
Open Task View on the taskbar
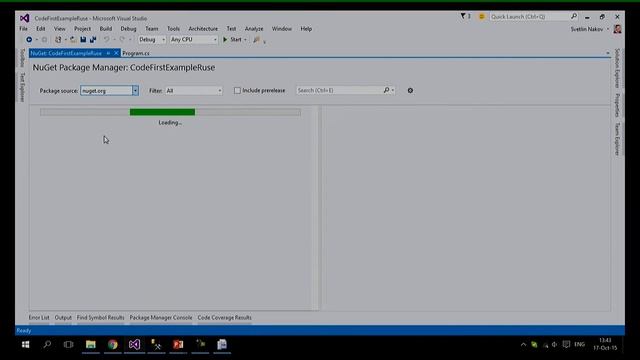click(x=69, y=344)
